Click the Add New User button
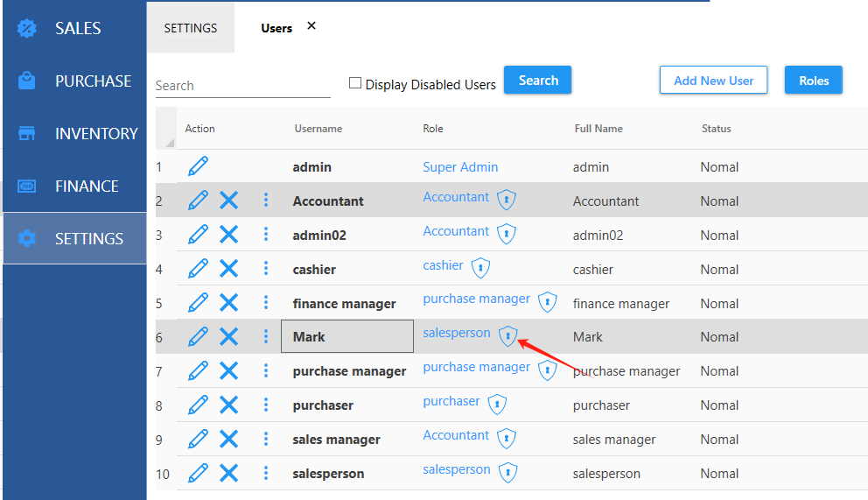The width and height of the screenshot is (868, 500). [x=713, y=81]
